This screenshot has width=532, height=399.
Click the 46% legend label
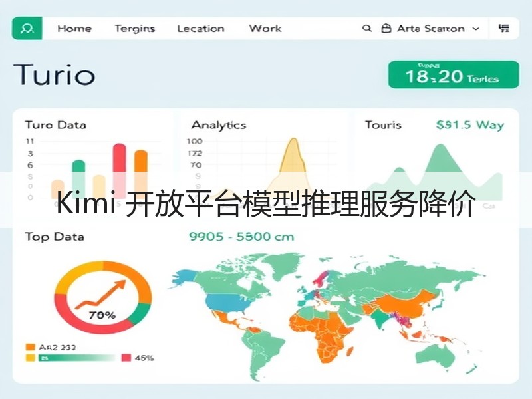[144, 358]
